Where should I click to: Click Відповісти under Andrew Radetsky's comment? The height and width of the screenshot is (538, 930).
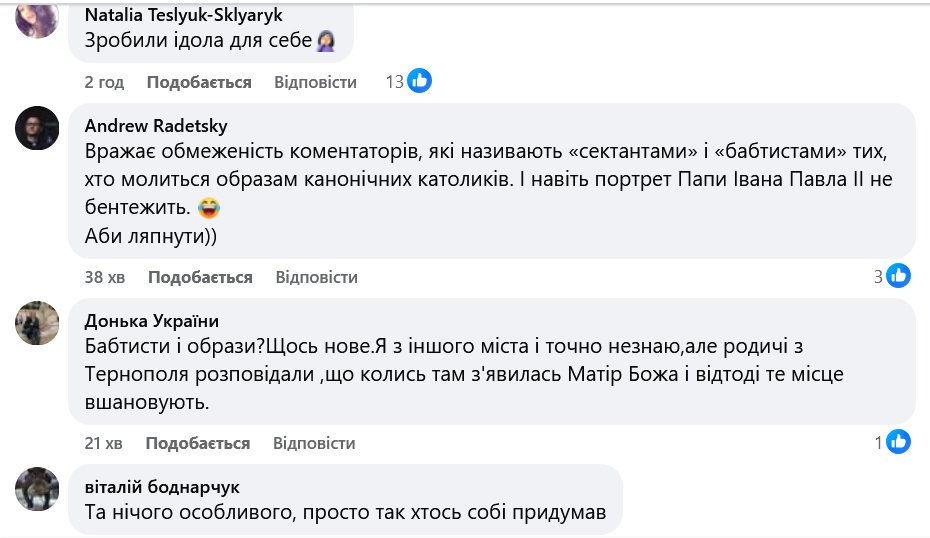pyautogui.click(x=316, y=277)
